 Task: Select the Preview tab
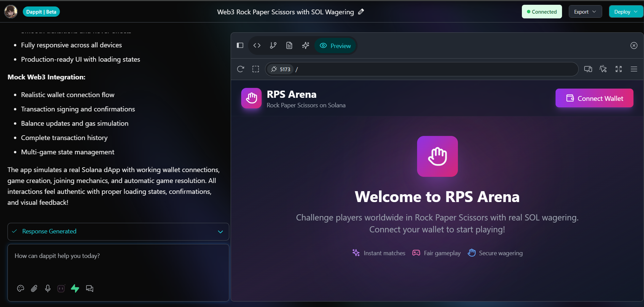pos(335,46)
